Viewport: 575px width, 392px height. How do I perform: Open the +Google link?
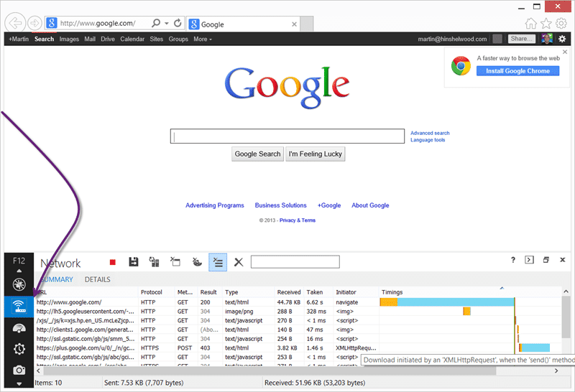point(329,205)
